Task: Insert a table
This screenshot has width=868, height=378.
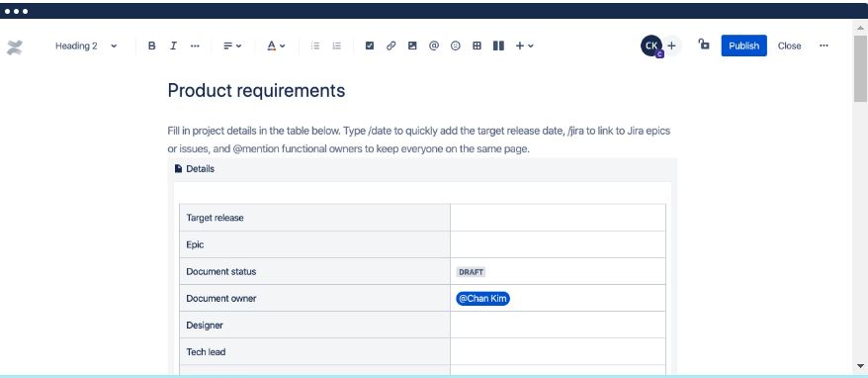Action: click(x=477, y=46)
